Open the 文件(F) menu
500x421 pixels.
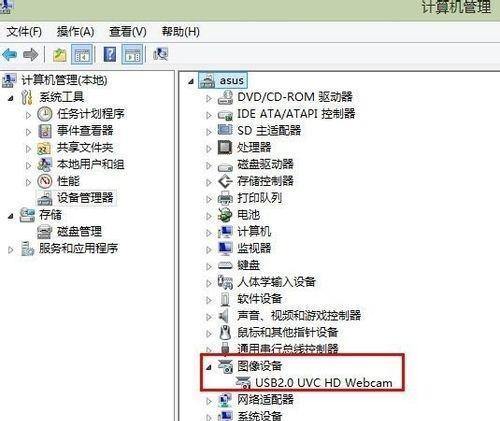click(x=24, y=32)
